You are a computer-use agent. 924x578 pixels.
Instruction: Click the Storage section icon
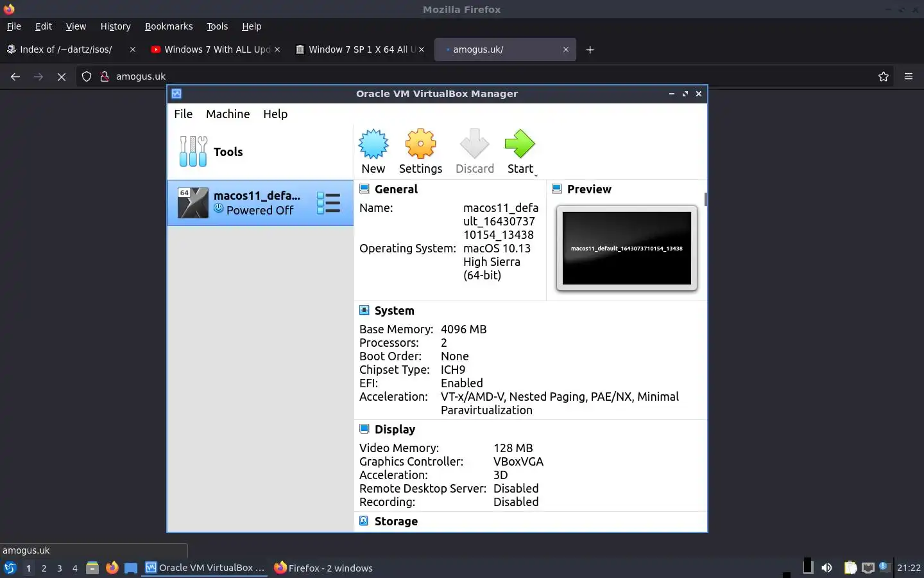364,521
